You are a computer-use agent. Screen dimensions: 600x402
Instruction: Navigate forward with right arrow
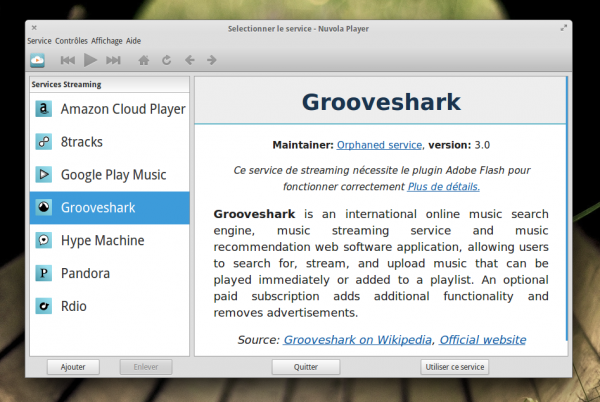212,60
